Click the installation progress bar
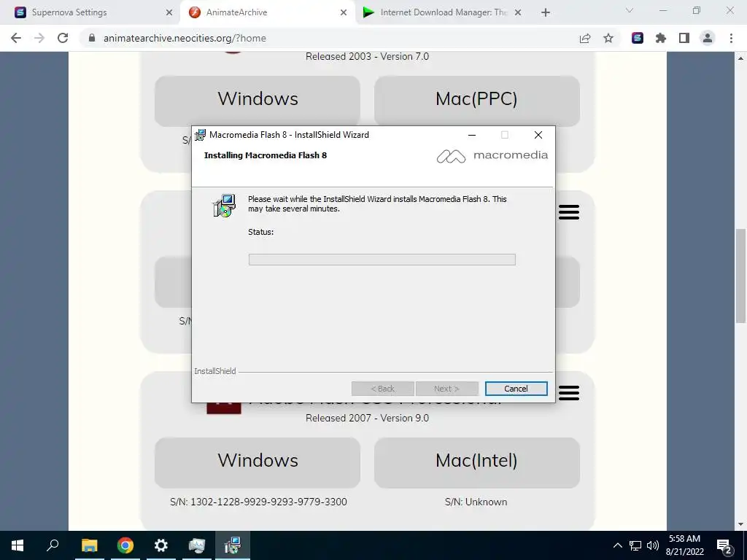The image size is (747, 560). coord(382,260)
